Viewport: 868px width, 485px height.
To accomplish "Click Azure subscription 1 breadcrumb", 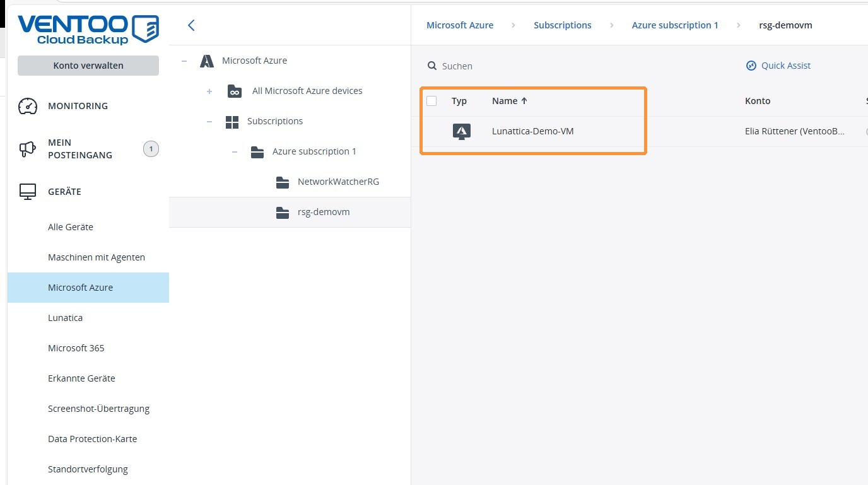I will (675, 25).
